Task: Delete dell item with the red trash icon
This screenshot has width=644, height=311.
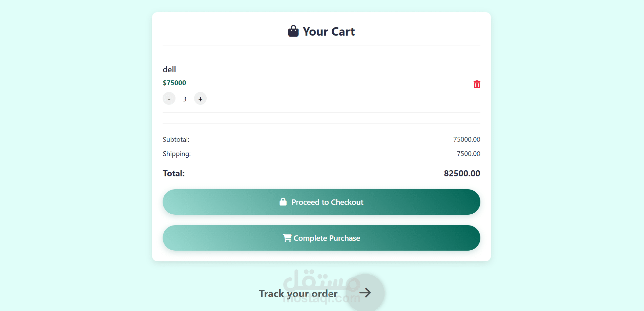Action: [x=477, y=84]
